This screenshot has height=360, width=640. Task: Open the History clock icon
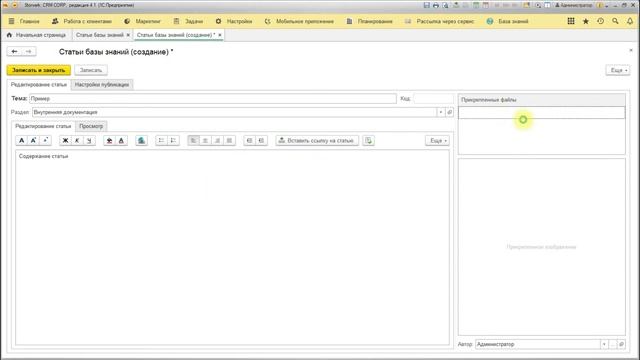tap(600, 21)
